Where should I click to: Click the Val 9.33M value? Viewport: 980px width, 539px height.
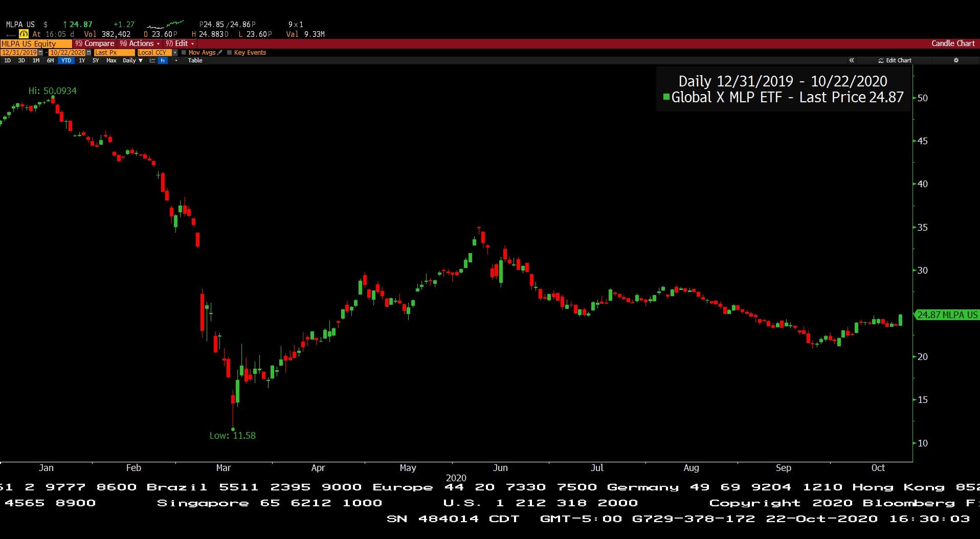tap(305, 34)
